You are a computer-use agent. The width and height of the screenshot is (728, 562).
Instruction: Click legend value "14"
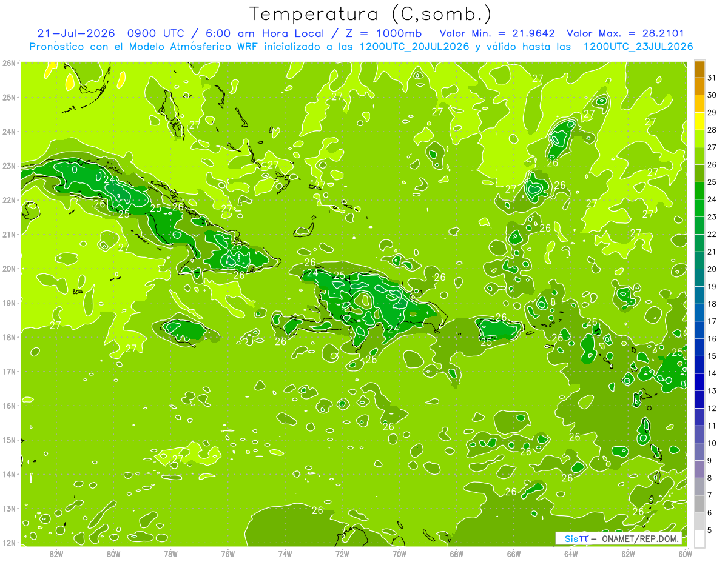[712, 373]
